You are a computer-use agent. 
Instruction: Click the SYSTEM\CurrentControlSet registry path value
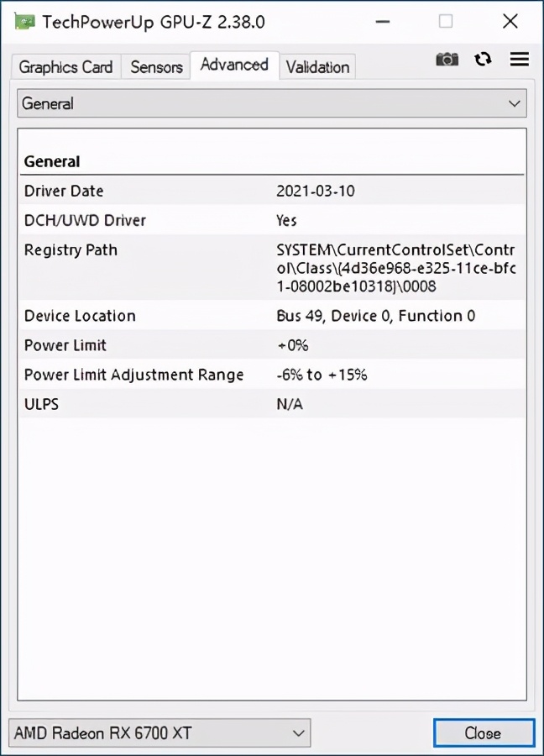click(x=395, y=268)
